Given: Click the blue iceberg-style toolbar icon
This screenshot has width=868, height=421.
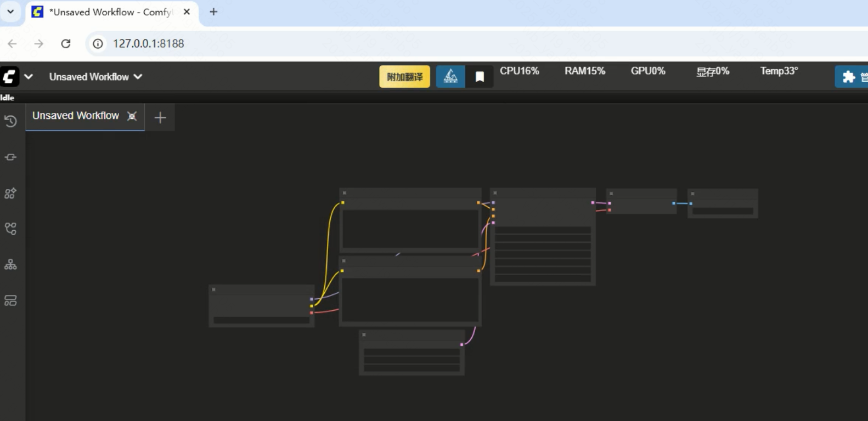Looking at the screenshot, I should 450,77.
